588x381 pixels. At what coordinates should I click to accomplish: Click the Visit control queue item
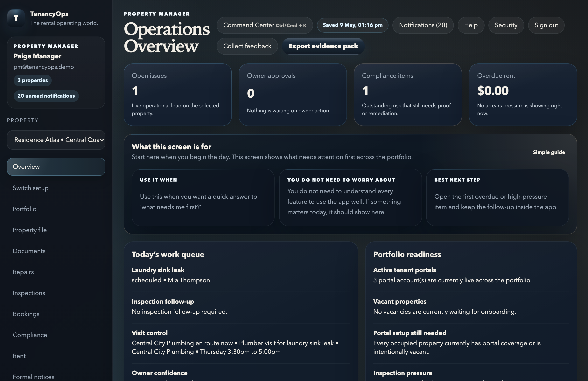pos(241,342)
